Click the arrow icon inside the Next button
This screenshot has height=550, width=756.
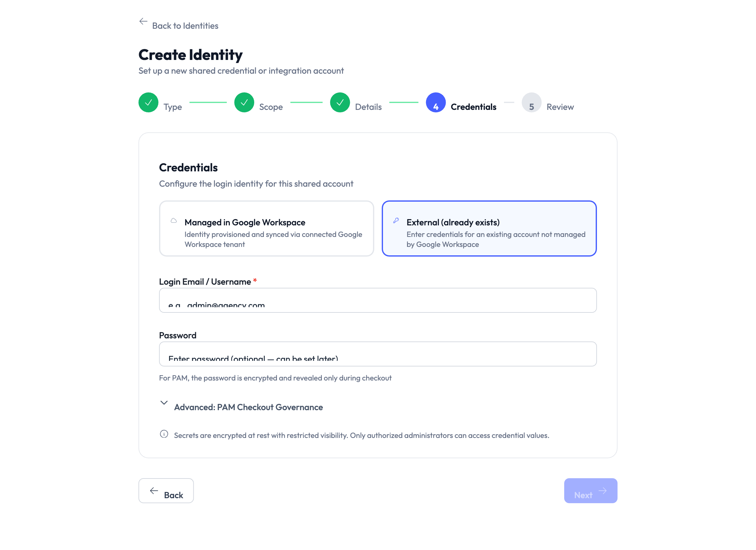click(603, 490)
